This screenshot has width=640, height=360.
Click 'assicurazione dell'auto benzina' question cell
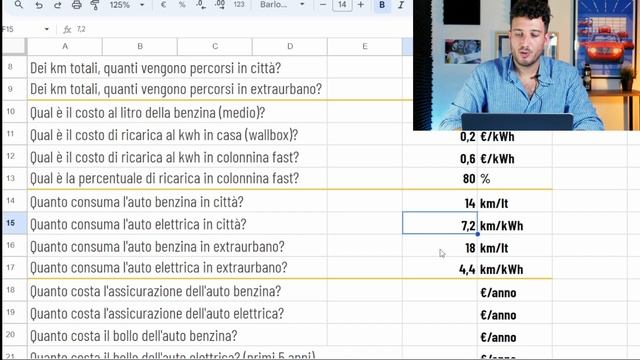coord(156,291)
